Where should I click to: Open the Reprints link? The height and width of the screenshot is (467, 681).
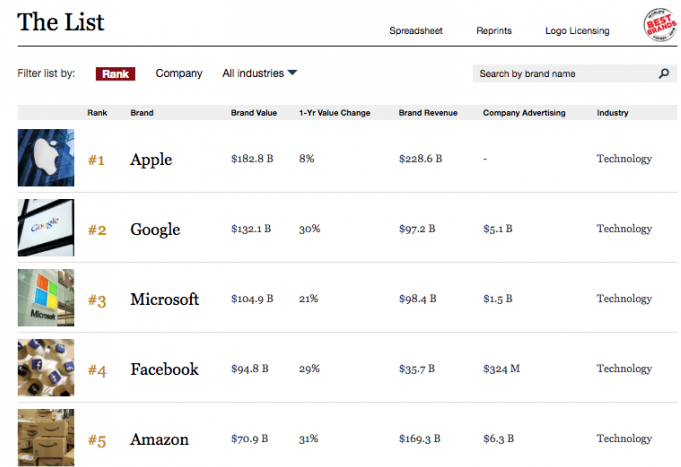pyautogui.click(x=494, y=31)
